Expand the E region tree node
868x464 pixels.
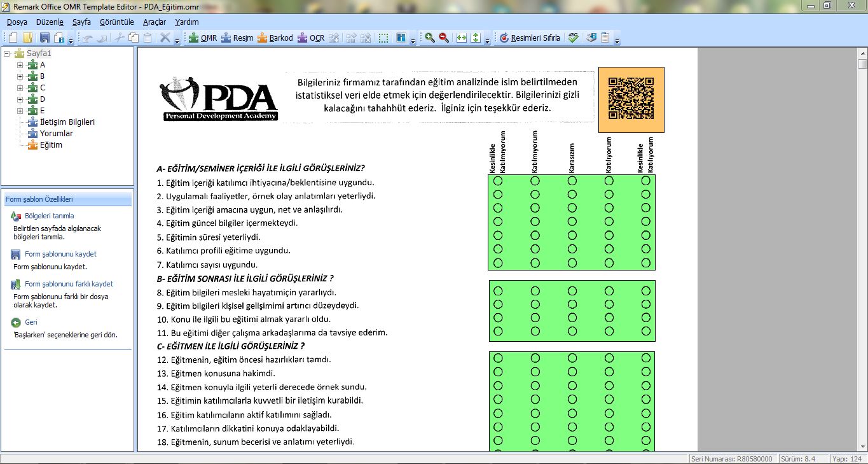click(x=20, y=111)
